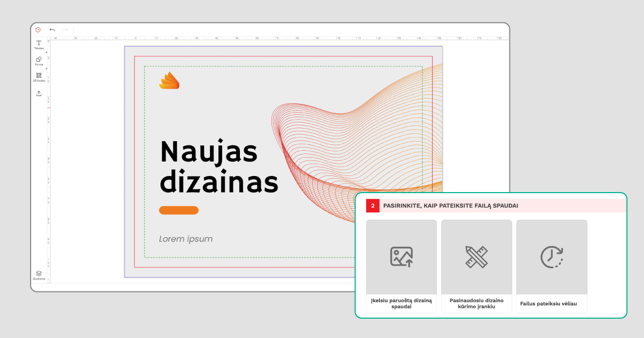Select the orange rounded bar shape
The width and height of the screenshot is (644, 338).
click(x=178, y=210)
